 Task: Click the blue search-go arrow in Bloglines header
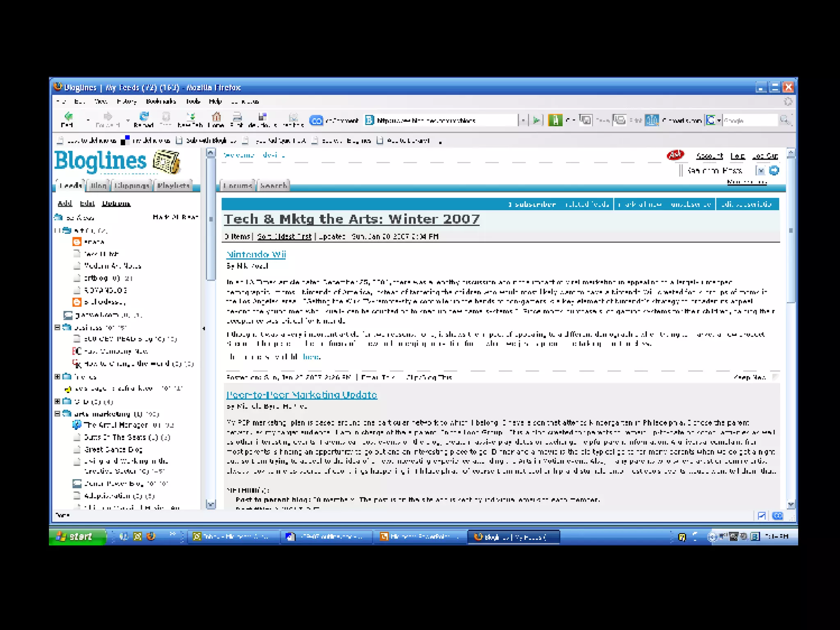click(x=774, y=171)
